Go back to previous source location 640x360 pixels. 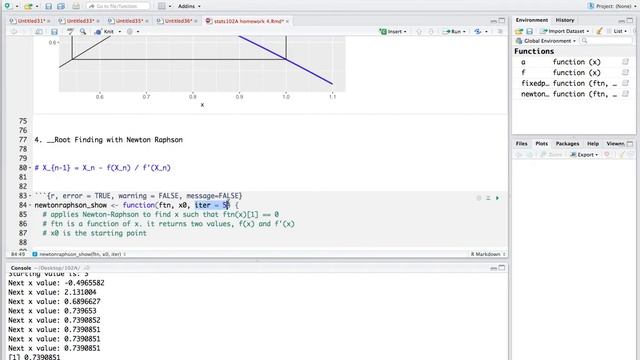pos(14,31)
